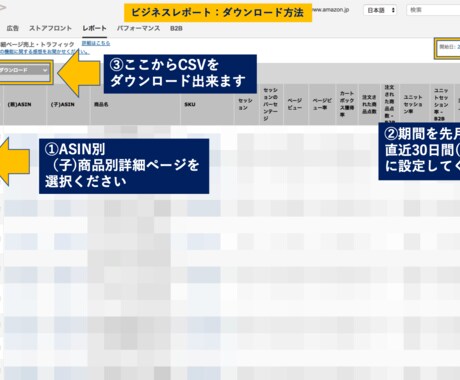Sort by the ユニットセッション率 column header

pyautogui.click(x=413, y=104)
